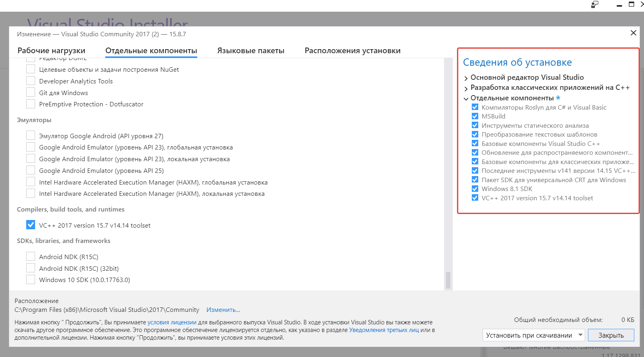Tick Windows 10 SDK (10.0.17763.0)
The image size is (644, 357).
pos(31,280)
